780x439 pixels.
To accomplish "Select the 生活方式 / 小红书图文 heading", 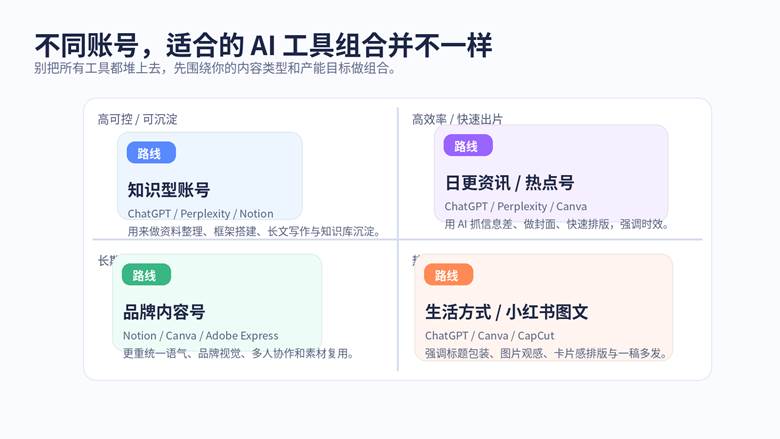I will (506, 312).
